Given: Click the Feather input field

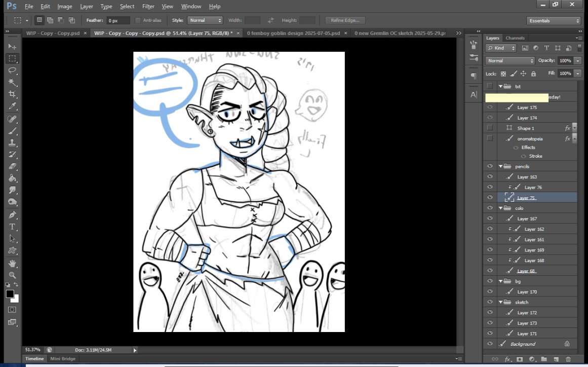Looking at the screenshot, I should pos(118,20).
